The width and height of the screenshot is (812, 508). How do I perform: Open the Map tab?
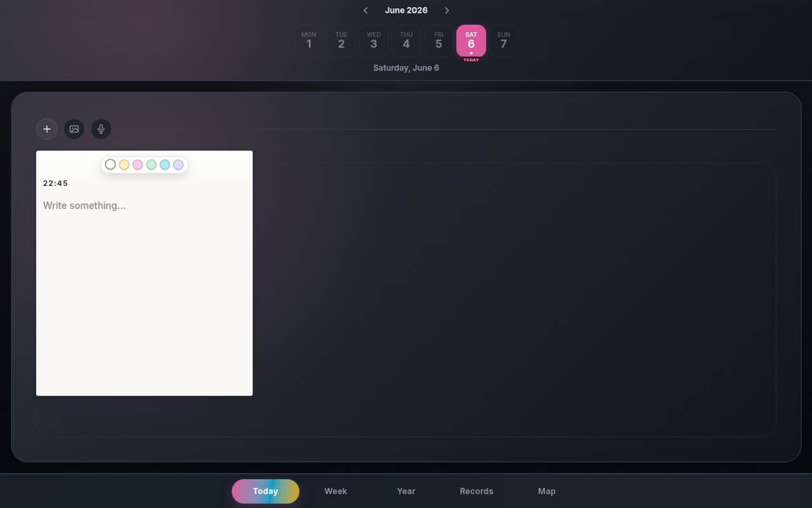pyautogui.click(x=547, y=491)
